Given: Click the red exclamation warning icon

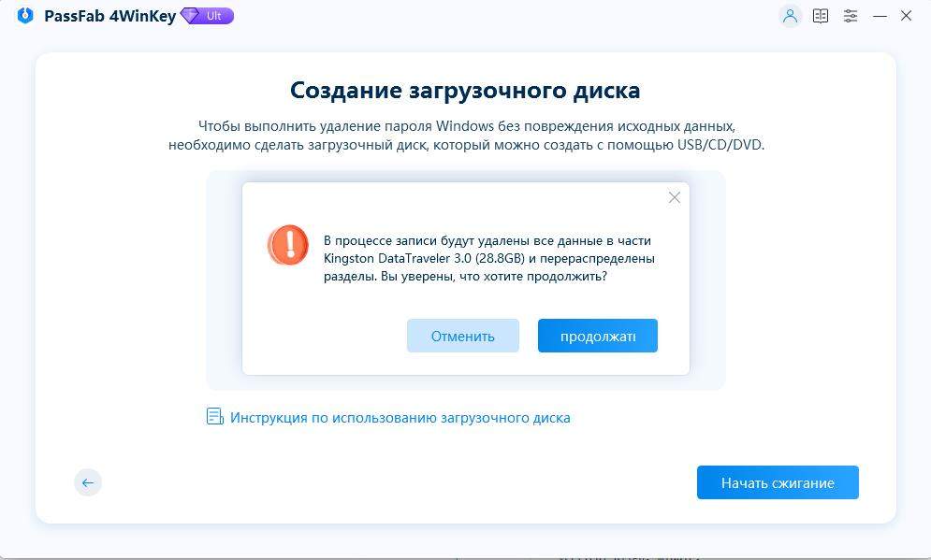Looking at the screenshot, I should click(287, 244).
